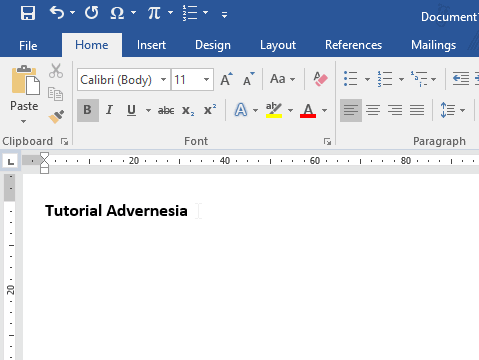Viewport: 479px width, 360px height.
Task: Toggle Bold formatting
Action: coord(88,110)
